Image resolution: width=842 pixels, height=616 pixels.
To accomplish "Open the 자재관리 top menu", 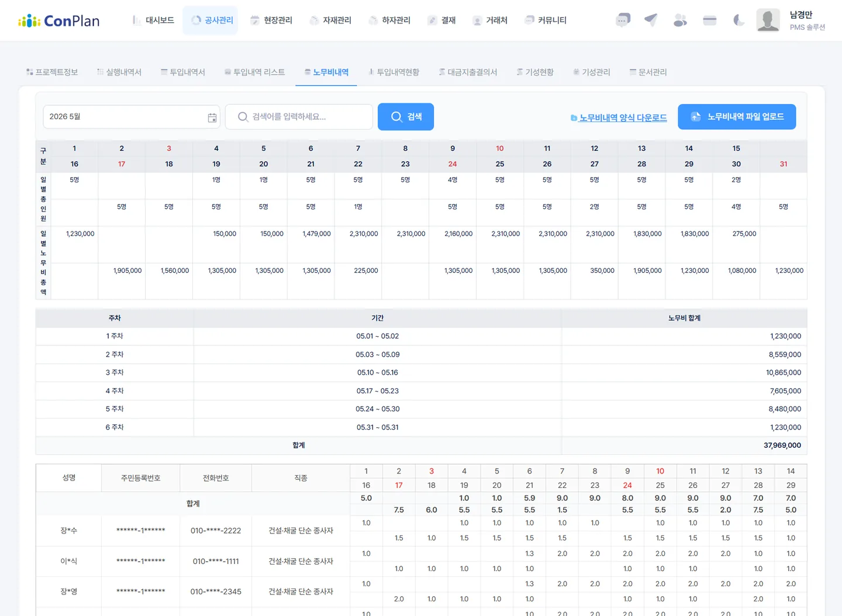I will point(330,20).
